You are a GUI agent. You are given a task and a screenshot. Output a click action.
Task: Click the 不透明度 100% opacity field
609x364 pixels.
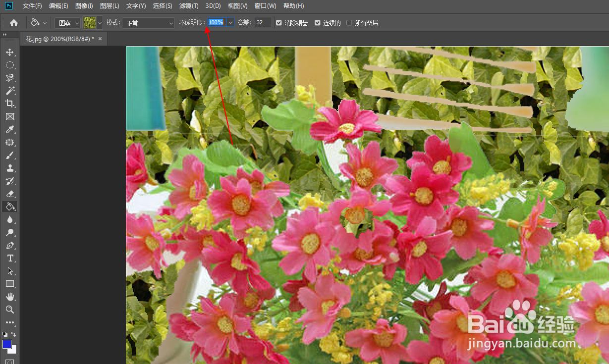coord(216,23)
